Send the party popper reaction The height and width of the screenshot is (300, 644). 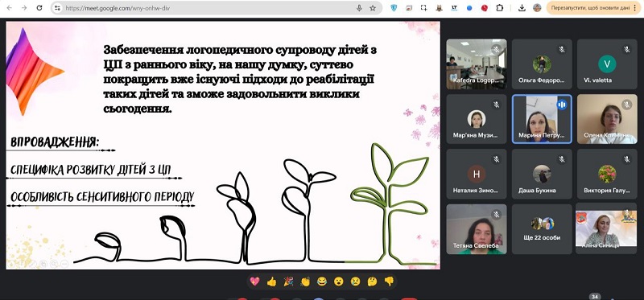coord(288,282)
